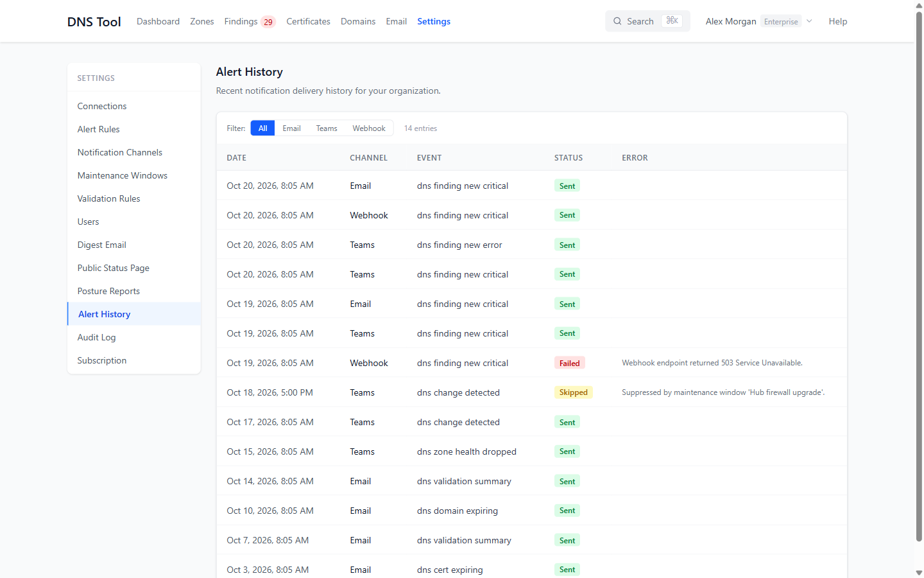Click the 503 Service Unavailable error text
The image size is (924, 578).
(x=712, y=363)
